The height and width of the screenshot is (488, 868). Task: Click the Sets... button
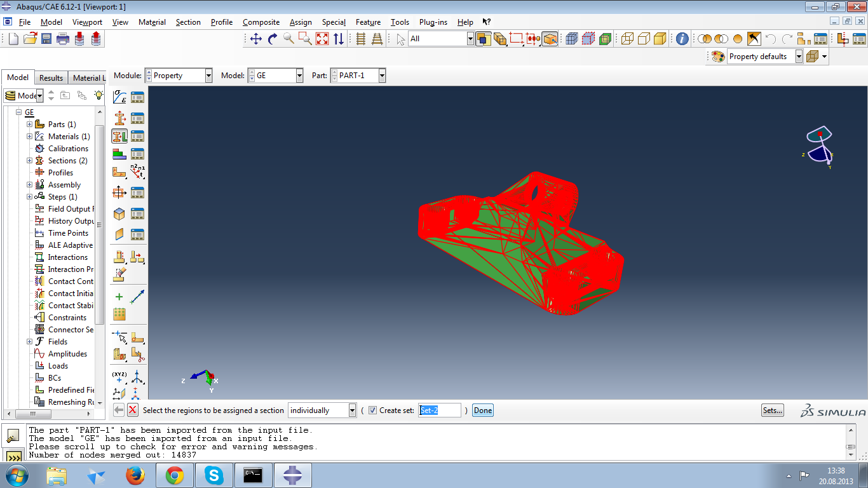pyautogui.click(x=772, y=410)
